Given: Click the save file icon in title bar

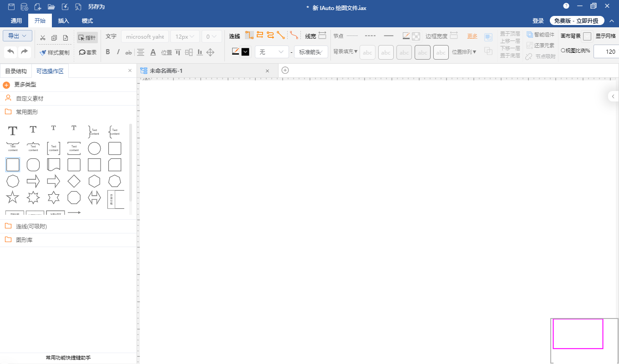Looking at the screenshot, I should point(11,7).
